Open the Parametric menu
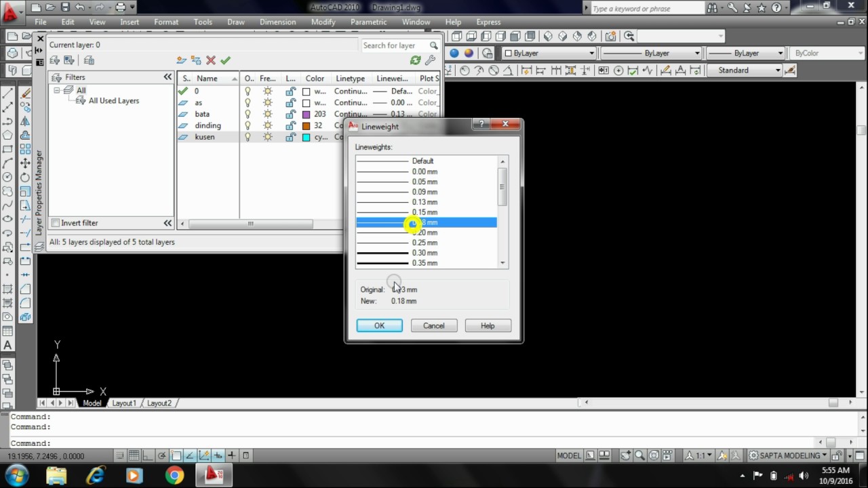This screenshot has height=488, width=868. (368, 22)
